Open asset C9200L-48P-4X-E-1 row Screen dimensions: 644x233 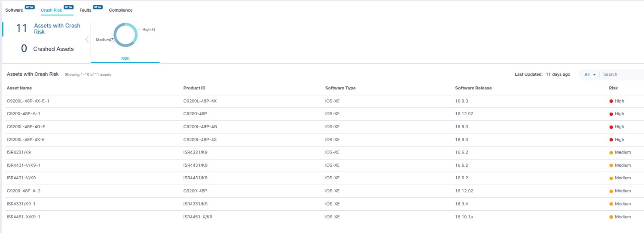pos(28,101)
